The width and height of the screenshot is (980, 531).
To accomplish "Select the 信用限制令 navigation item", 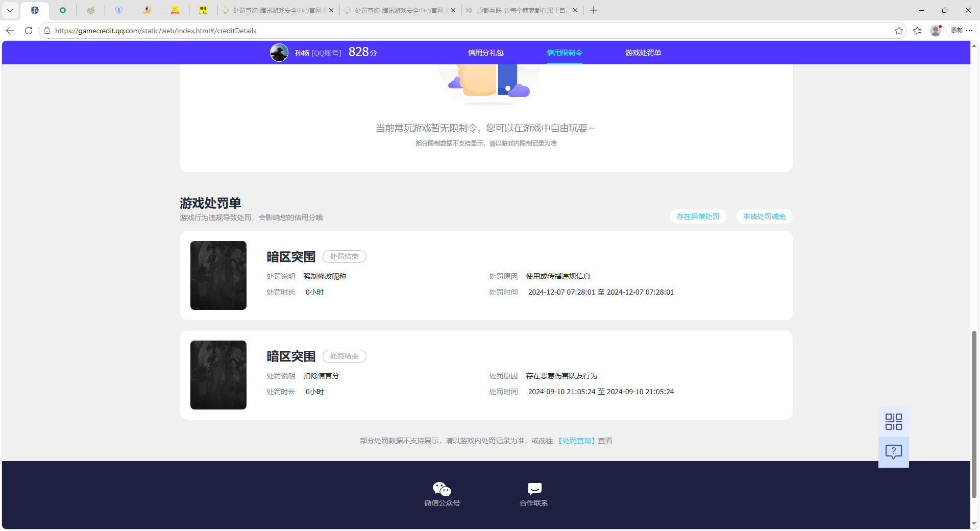I will [565, 53].
